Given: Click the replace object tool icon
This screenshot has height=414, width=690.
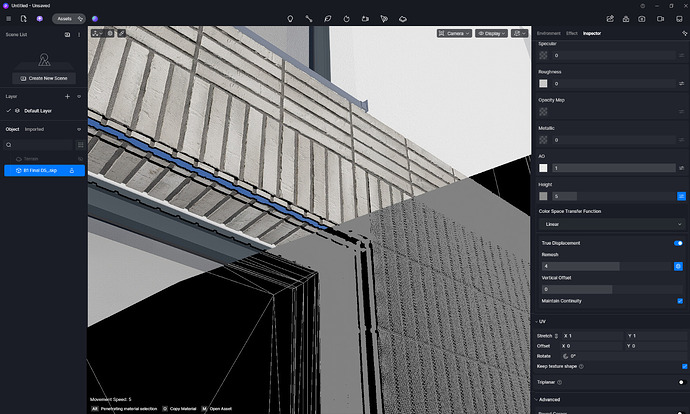Looking at the screenshot, I should coord(365,19).
